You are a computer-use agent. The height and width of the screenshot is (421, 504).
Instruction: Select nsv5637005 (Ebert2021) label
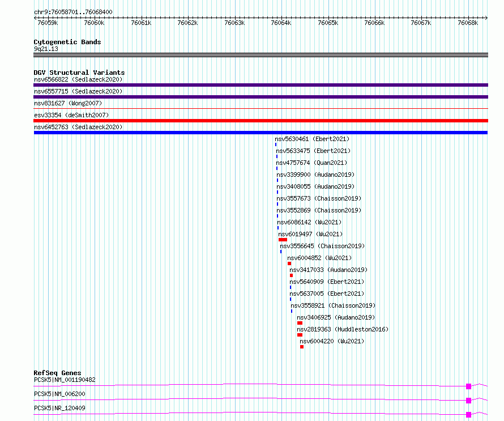327,294
